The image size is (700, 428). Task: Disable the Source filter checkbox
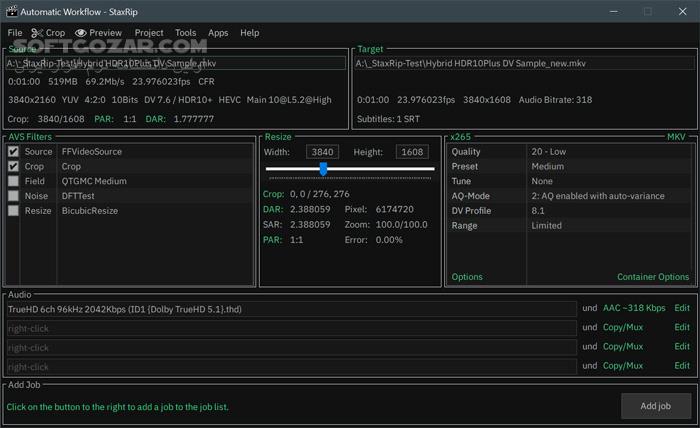pos(14,152)
